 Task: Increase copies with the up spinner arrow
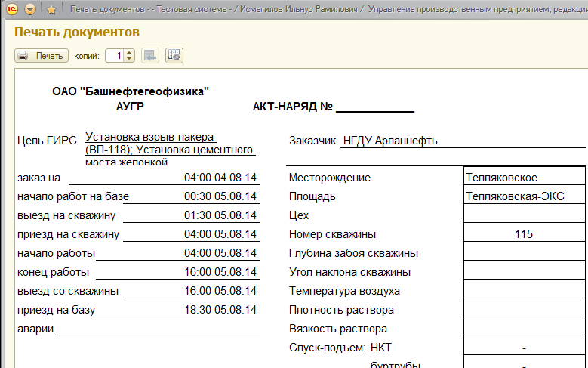point(129,53)
